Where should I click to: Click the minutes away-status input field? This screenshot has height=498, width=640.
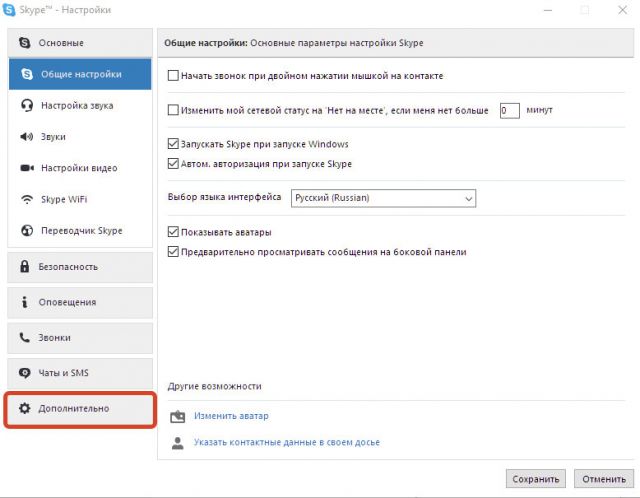tap(508, 110)
